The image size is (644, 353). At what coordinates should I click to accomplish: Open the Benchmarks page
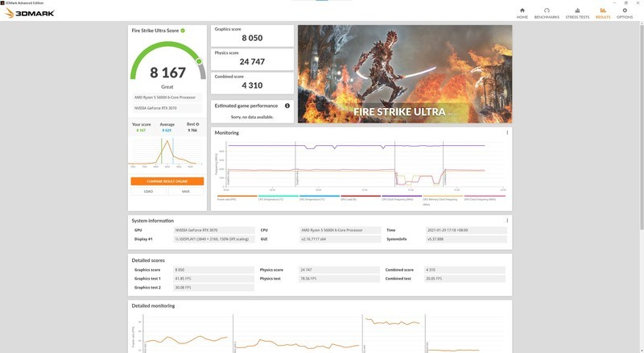(547, 13)
